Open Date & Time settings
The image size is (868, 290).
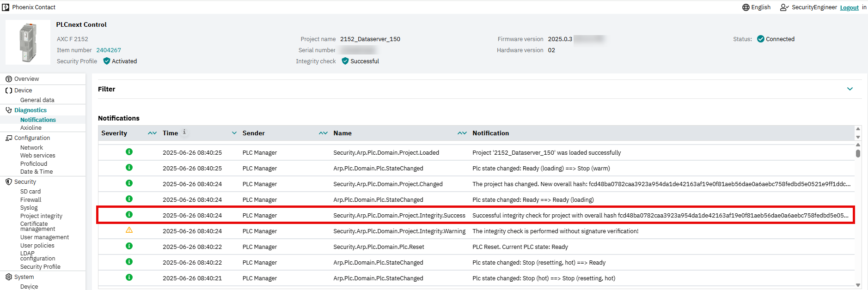[37, 172]
